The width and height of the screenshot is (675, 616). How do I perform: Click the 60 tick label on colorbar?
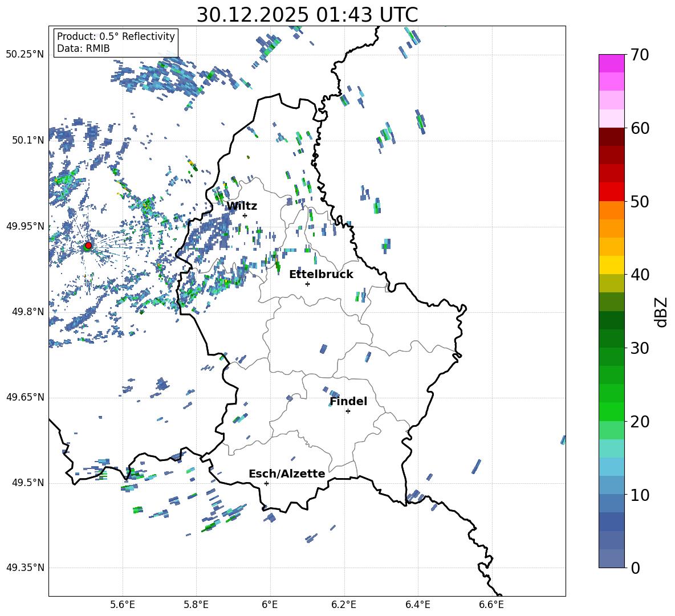point(640,128)
